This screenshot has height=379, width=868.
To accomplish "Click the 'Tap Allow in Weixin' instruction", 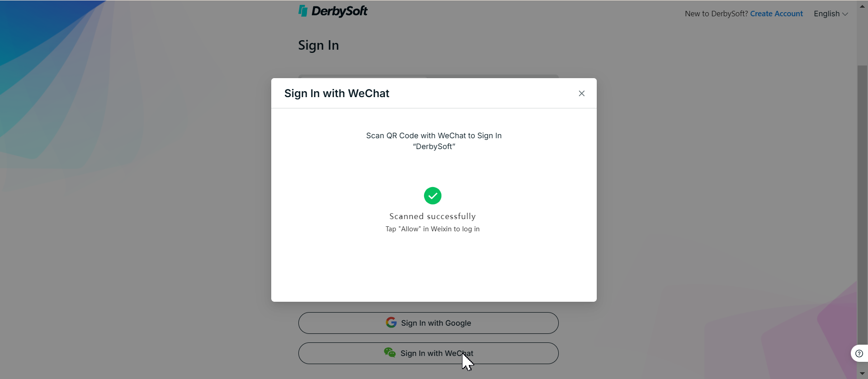I will pos(433,229).
